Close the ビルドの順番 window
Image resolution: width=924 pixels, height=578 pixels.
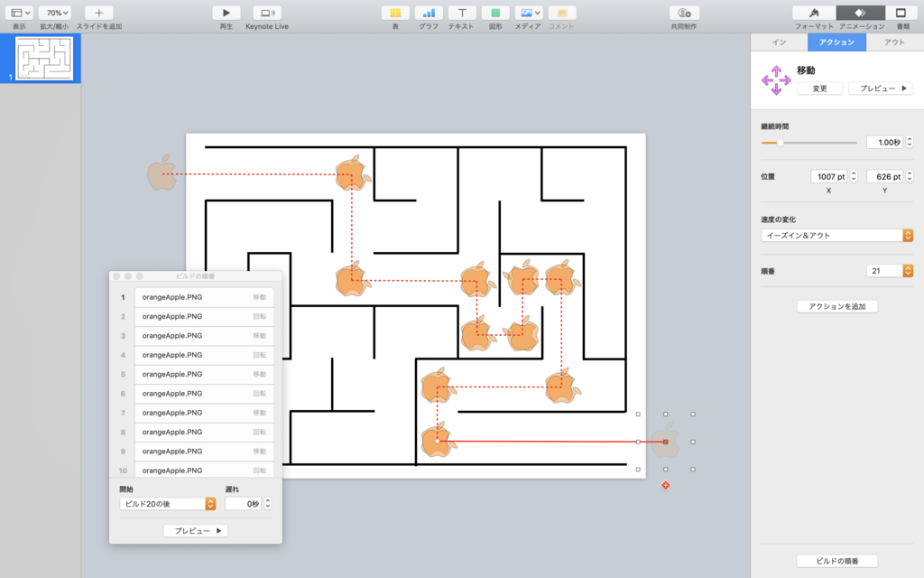pos(116,276)
